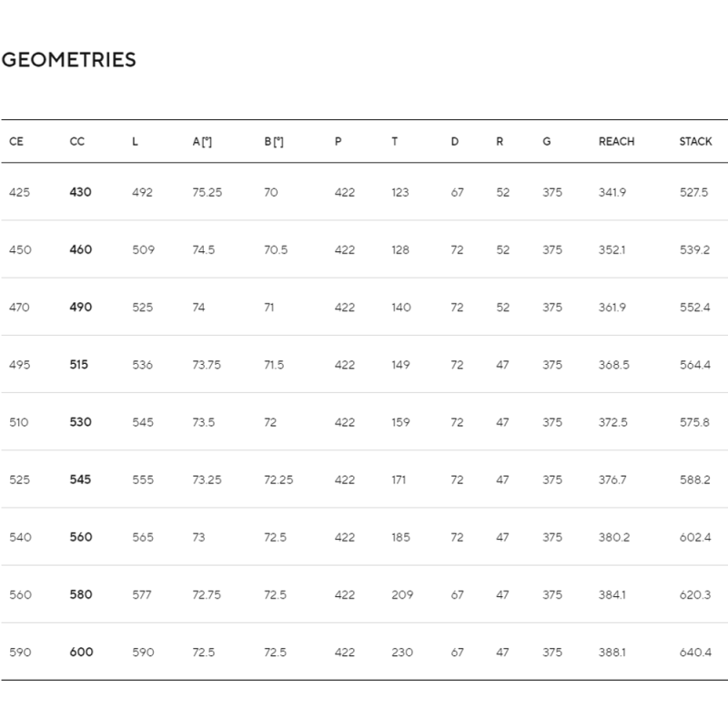728x728 pixels.
Task: Click the bold 490 size cell
Action: click(x=81, y=308)
